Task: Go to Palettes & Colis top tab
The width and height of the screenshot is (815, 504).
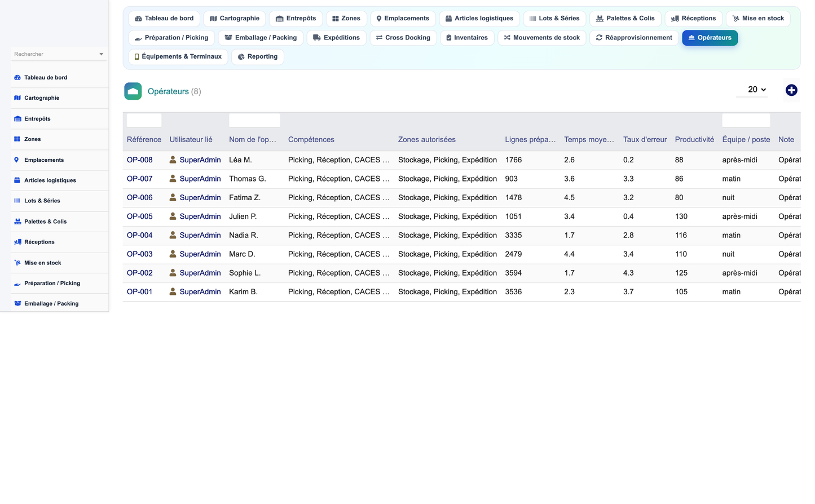Action: pos(625,19)
